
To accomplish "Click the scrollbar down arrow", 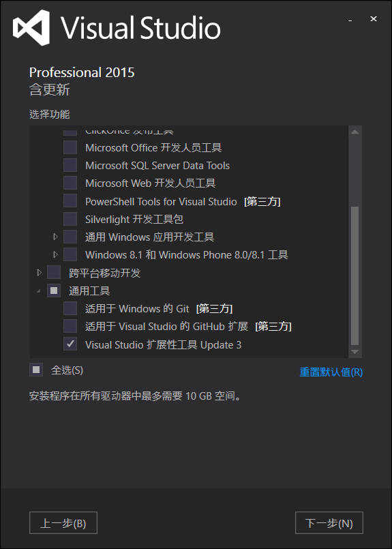I will click(355, 351).
